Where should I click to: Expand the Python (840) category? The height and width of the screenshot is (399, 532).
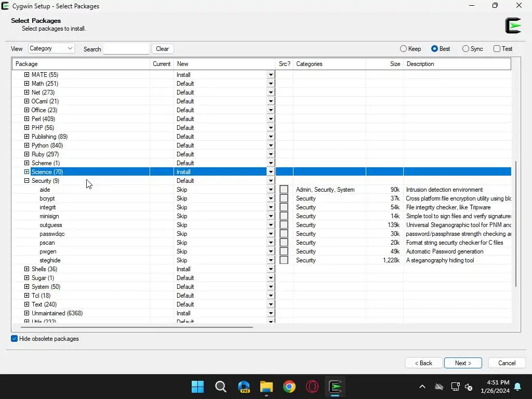pyautogui.click(x=27, y=145)
